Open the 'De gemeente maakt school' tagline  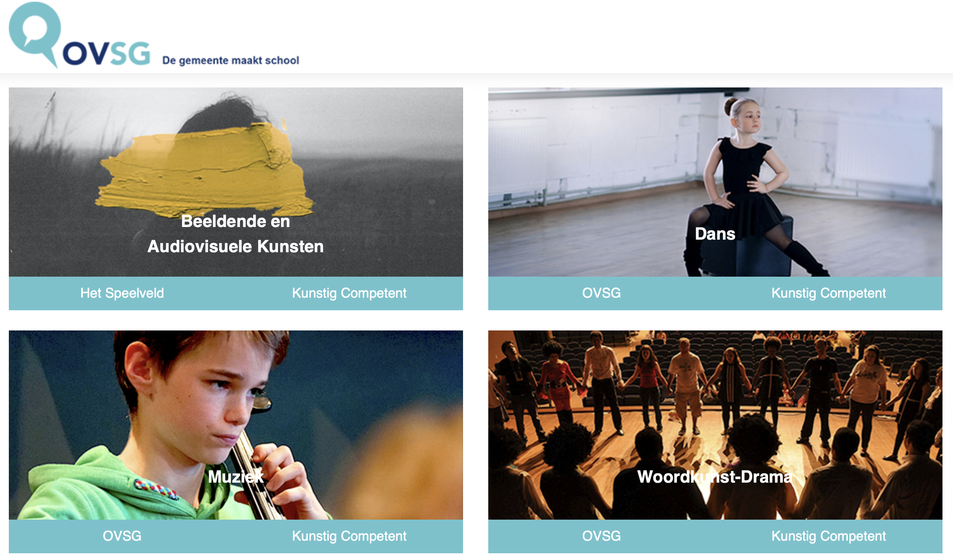point(230,61)
